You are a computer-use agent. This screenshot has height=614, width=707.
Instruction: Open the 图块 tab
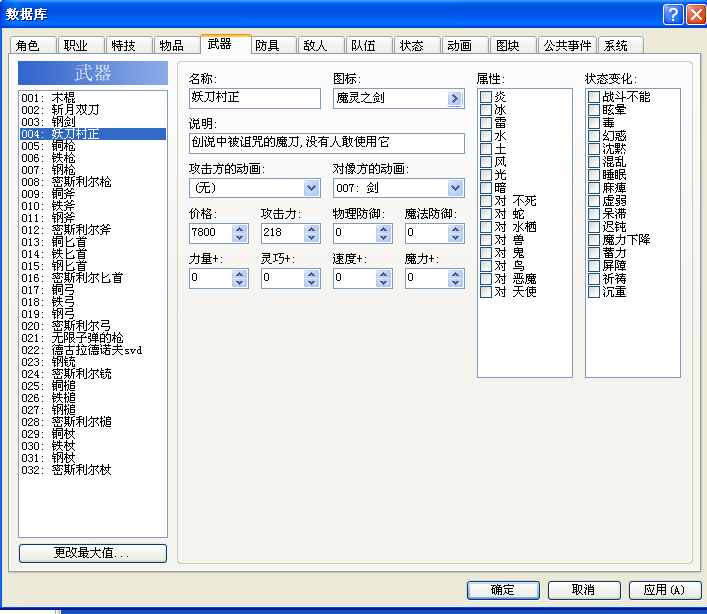click(x=513, y=46)
